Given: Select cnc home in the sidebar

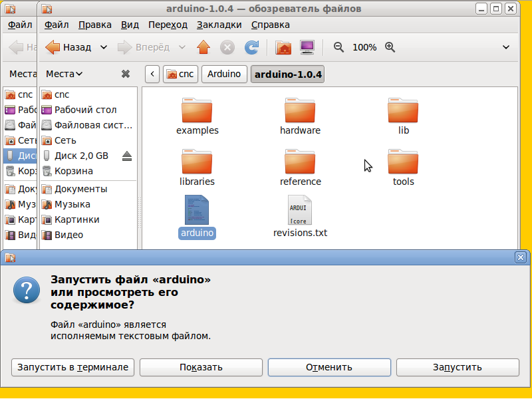Looking at the screenshot, I should (x=88, y=94).
